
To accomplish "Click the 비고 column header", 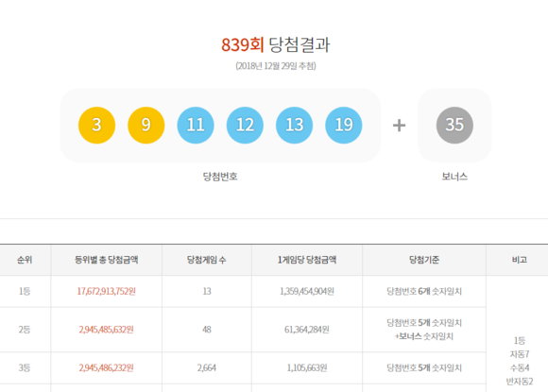I will pos(520,260).
